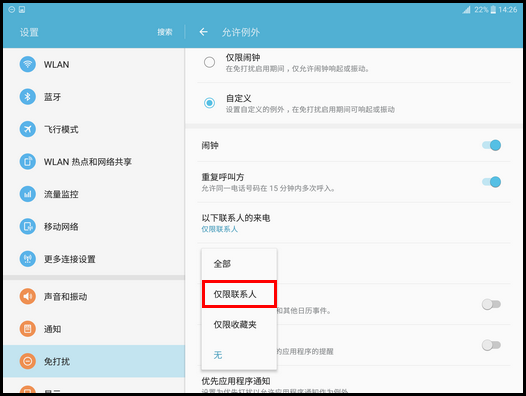This screenshot has width=526, height=396.
Task: Tap the 14:26 clock in status bar
Action: coord(508,10)
